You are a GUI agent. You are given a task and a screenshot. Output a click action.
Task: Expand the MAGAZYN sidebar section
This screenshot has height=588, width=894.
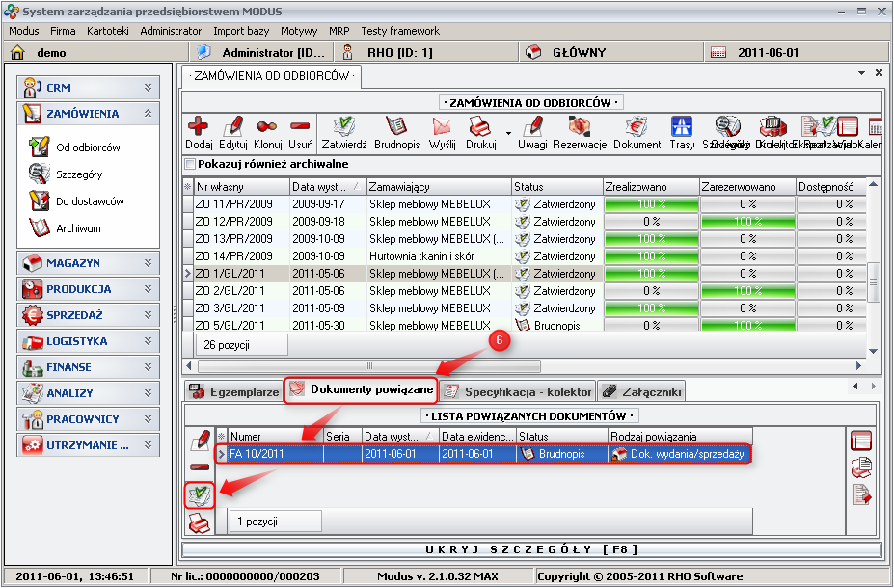pos(86,262)
